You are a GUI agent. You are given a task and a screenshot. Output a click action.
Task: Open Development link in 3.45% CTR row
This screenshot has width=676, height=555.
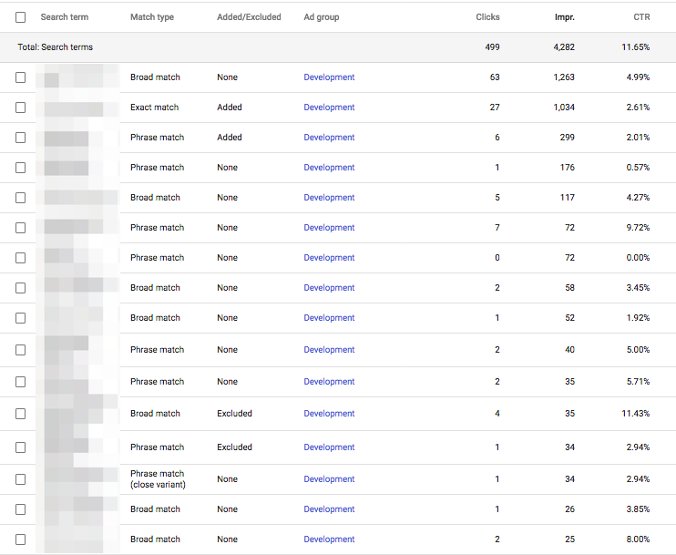(x=329, y=288)
